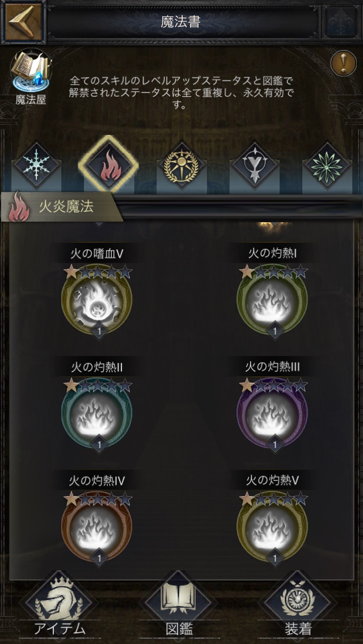363x644 pixels.
Task: Click the star rating of 火の灼熱III
Action: tap(273, 385)
